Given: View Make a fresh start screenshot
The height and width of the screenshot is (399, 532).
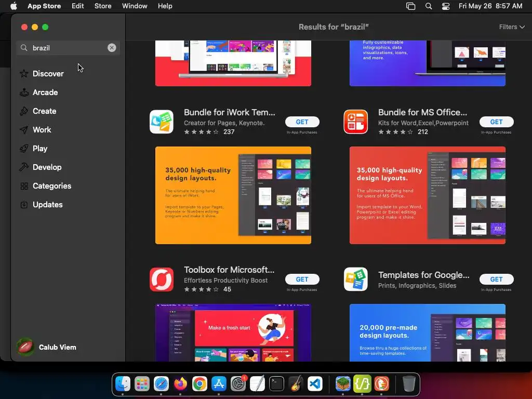Looking at the screenshot, I should click(x=233, y=332).
